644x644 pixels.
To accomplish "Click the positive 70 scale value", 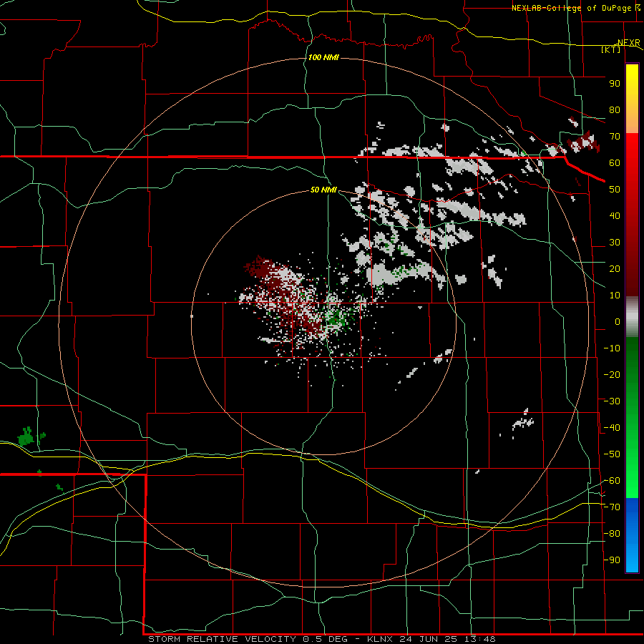I will tap(615, 137).
